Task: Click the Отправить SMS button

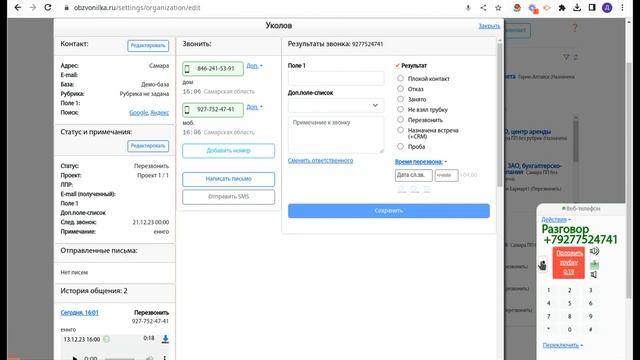Action: tap(229, 197)
